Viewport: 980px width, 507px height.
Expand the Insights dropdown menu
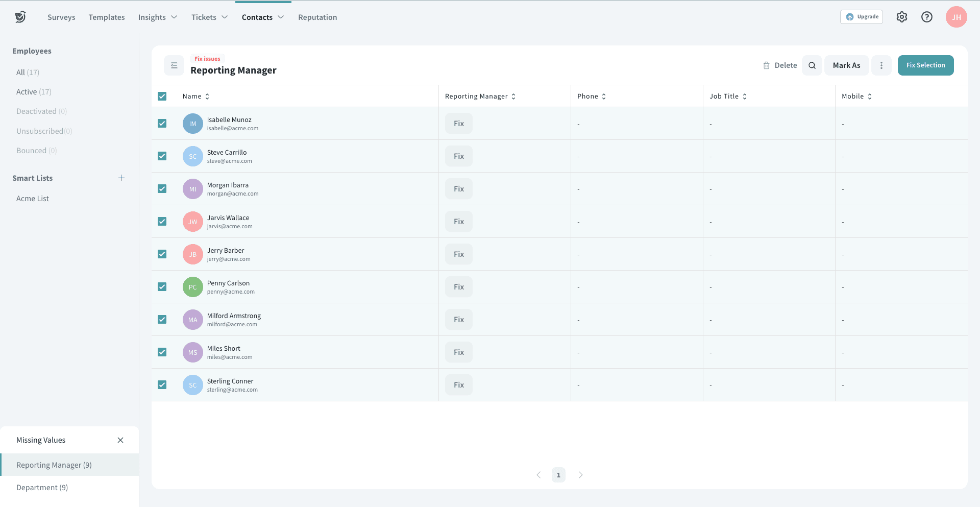[157, 17]
